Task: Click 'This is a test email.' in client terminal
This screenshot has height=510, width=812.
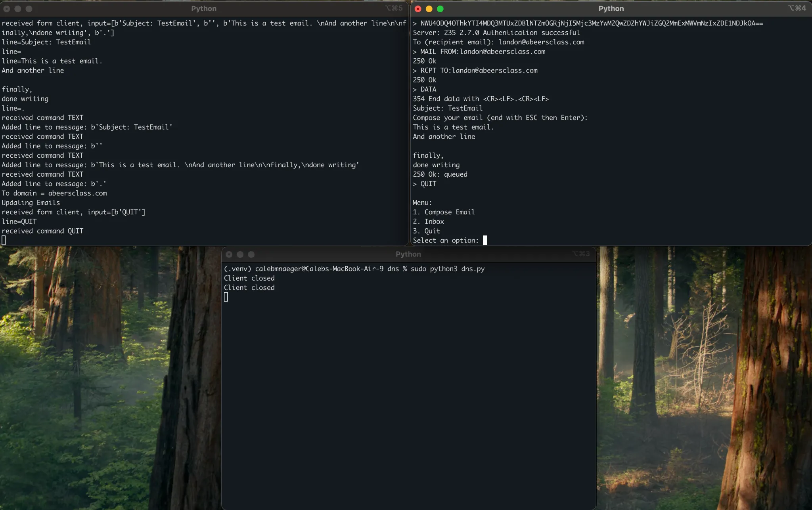Action: tap(454, 127)
